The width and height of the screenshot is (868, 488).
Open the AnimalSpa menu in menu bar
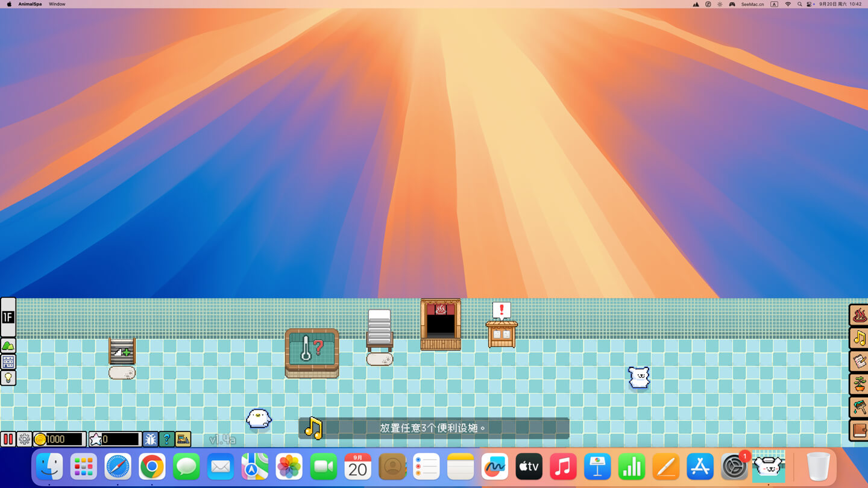coord(30,4)
